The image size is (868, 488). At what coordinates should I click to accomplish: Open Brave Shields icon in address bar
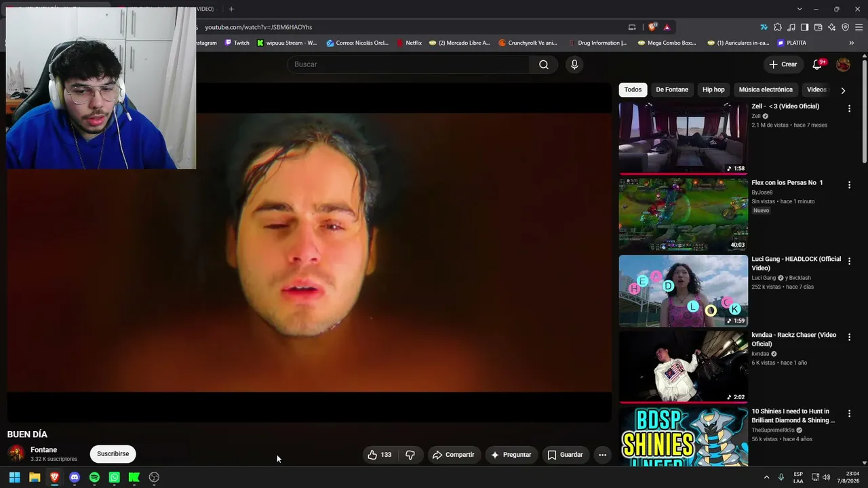[652, 27]
